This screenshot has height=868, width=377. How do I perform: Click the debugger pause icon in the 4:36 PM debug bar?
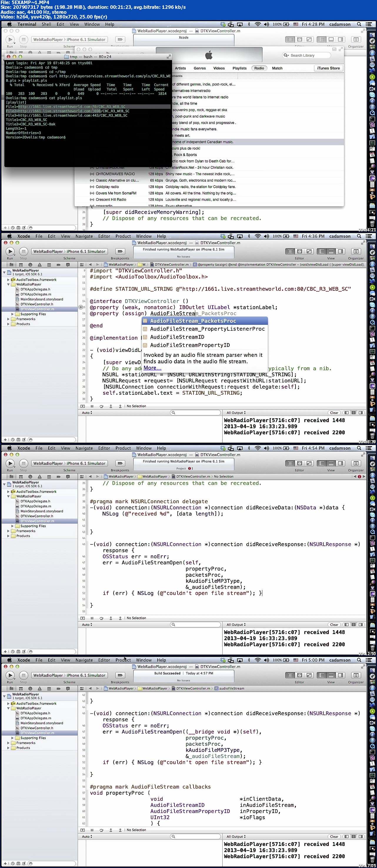click(92, 406)
